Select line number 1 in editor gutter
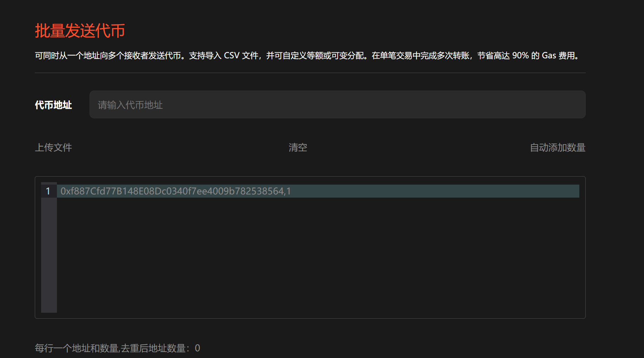Image resolution: width=644 pixels, height=358 pixels. tap(48, 191)
